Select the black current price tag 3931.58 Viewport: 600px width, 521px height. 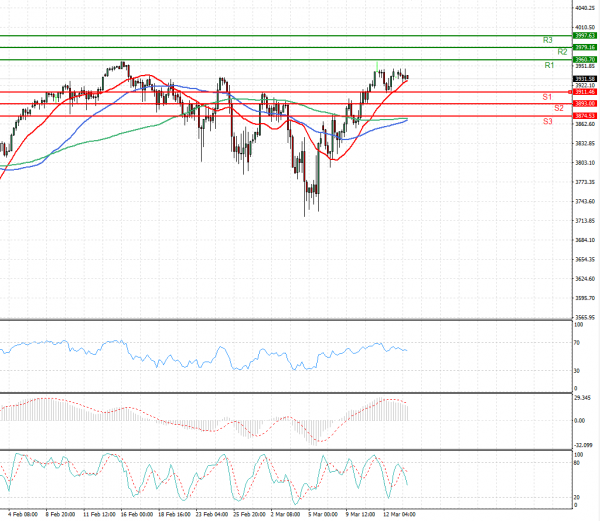click(x=585, y=79)
